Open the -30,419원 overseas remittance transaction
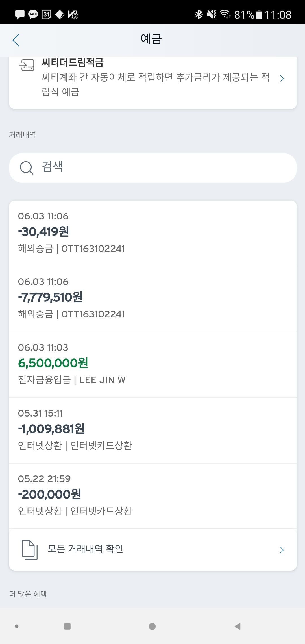 click(152, 233)
